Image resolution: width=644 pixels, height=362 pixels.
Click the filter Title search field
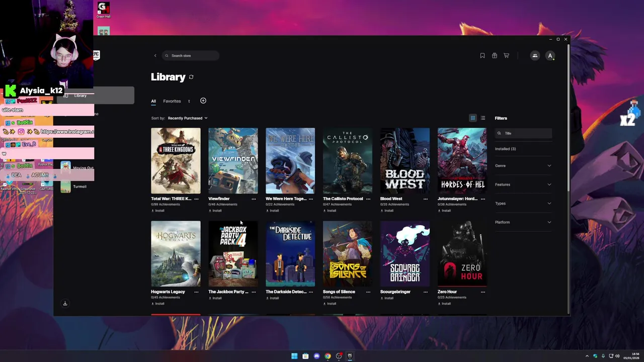[523, 133]
